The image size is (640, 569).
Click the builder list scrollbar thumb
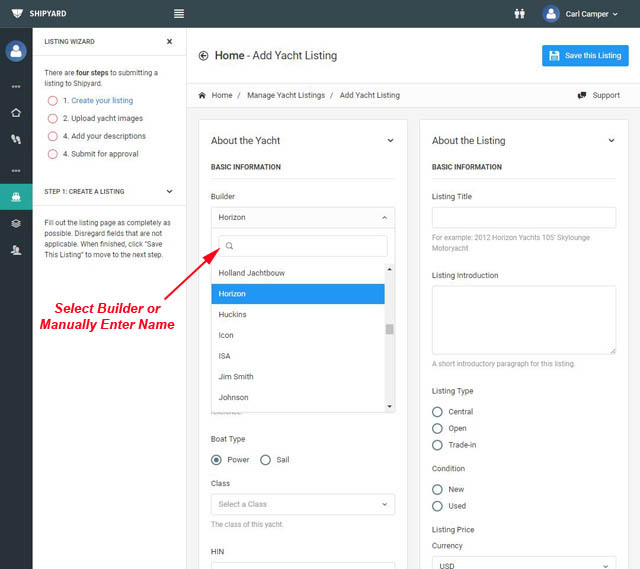point(389,329)
